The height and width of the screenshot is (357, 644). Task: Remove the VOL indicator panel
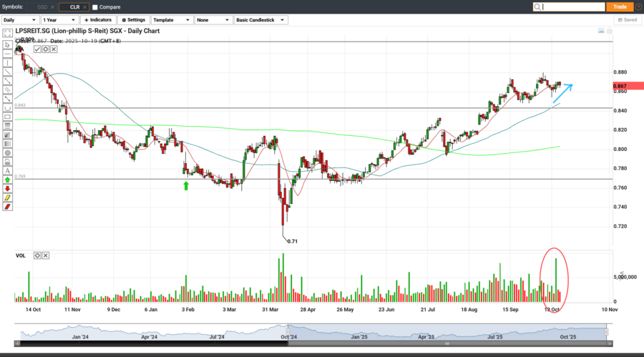46,255
